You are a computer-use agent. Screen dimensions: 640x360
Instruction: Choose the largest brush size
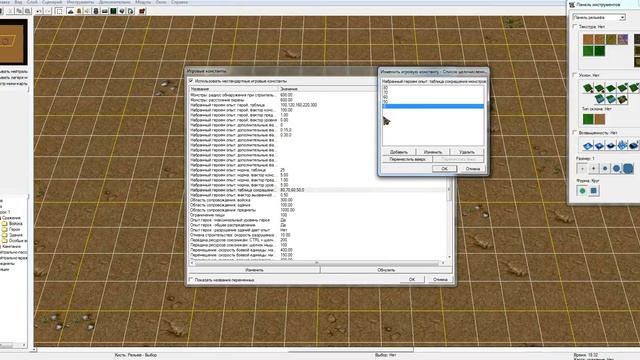coord(628,168)
